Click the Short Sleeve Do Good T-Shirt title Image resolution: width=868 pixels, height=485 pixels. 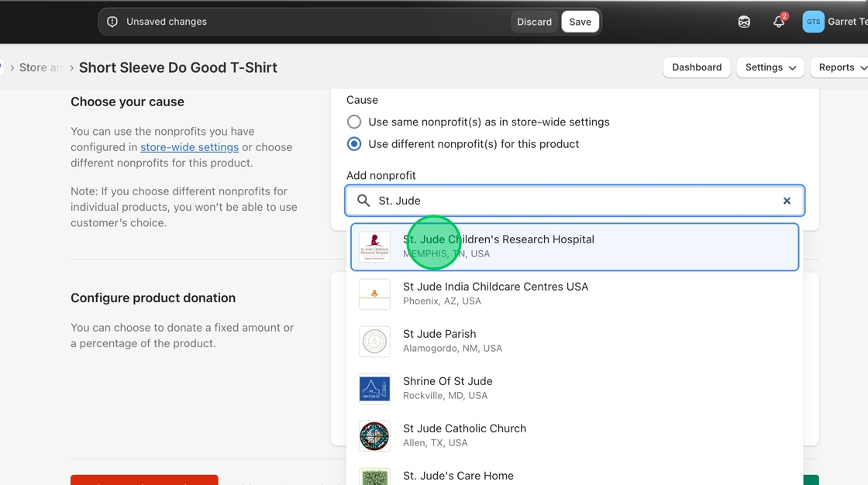(177, 67)
